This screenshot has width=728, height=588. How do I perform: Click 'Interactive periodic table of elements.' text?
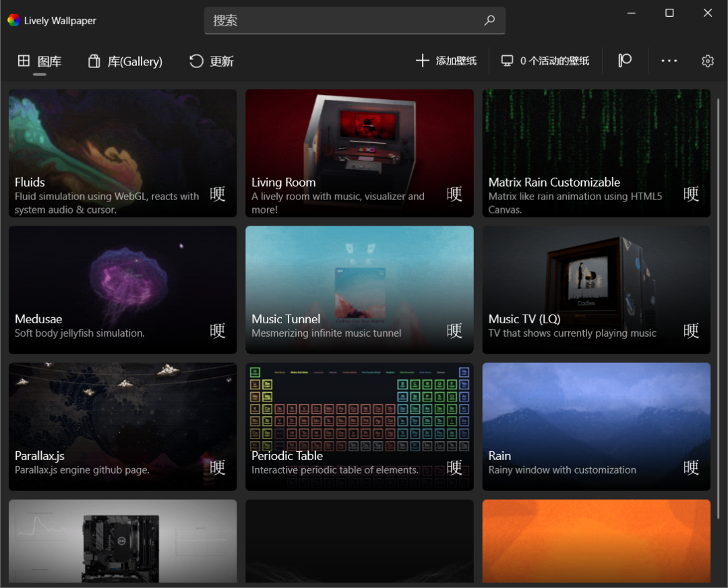pyautogui.click(x=335, y=470)
